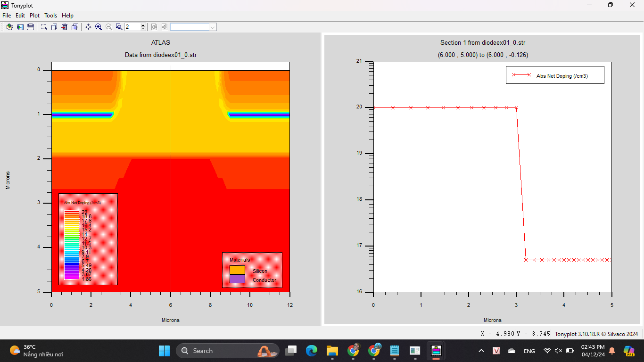644x362 pixels.
Task: Open a file with the Open toolbar icon
Action: pos(9,27)
